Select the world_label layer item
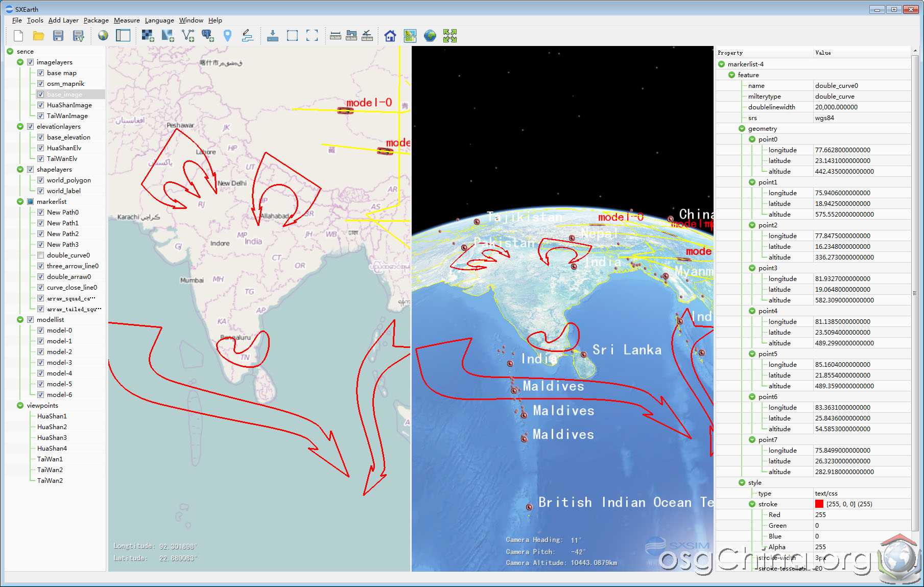 64,191
